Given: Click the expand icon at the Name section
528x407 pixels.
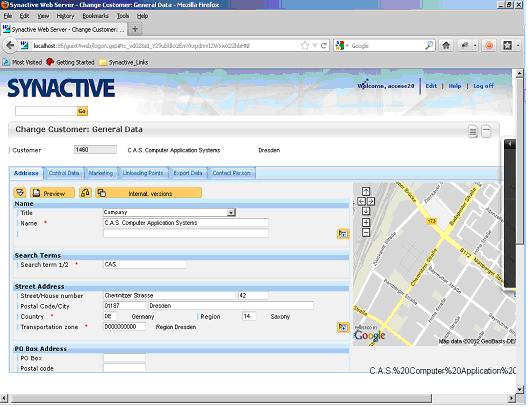Looking at the screenshot, I should (x=343, y=234).
